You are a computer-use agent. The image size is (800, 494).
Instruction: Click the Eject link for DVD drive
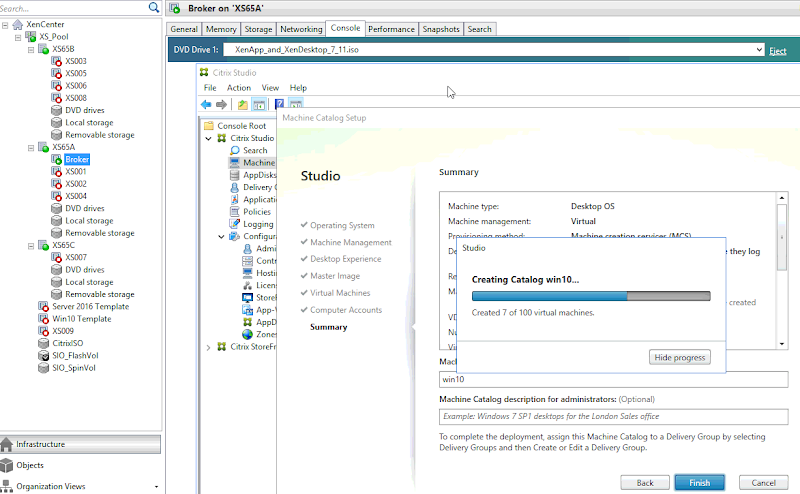pyautogui.click(x=778, y=51)
